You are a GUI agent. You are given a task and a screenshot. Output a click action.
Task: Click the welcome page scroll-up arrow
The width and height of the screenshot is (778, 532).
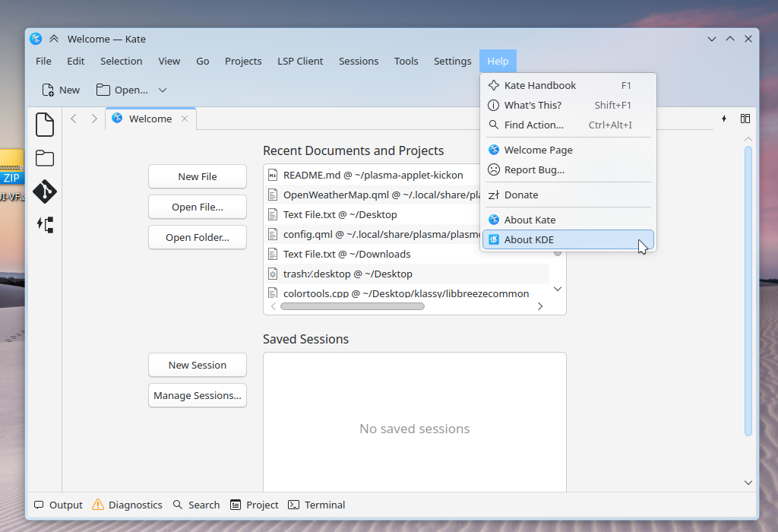748,139
